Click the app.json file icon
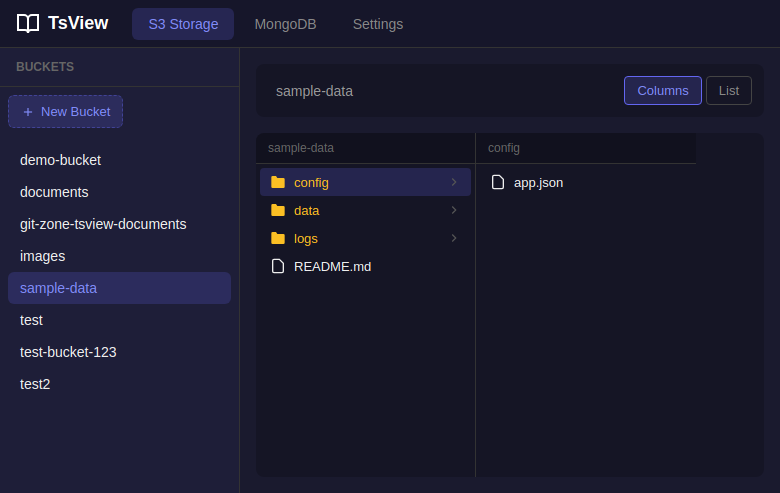The height and width of the screenshot is (493, 780). coord(498,182)
